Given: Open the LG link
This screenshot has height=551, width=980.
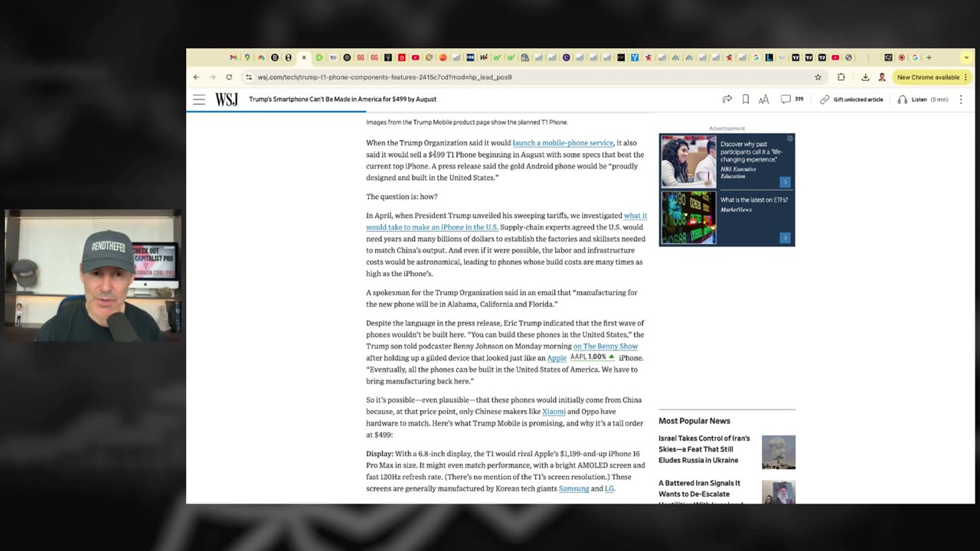Looking at the screenshot, I should click(x=609, y=489).
